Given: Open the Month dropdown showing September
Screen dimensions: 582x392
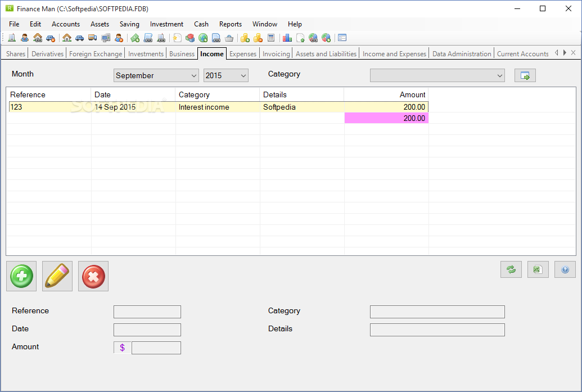Looking at the screenshot, I should (156, 76).
